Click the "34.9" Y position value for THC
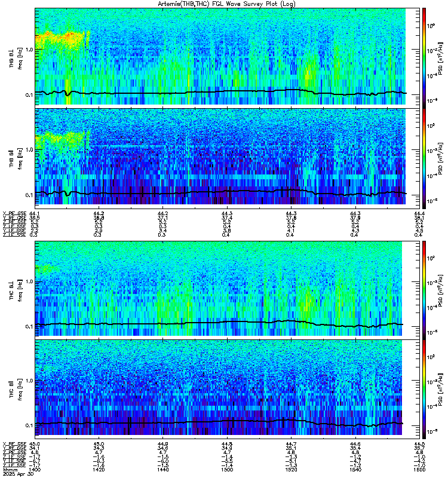This screenshot has width=448, height=478. (x=227, y=449)
